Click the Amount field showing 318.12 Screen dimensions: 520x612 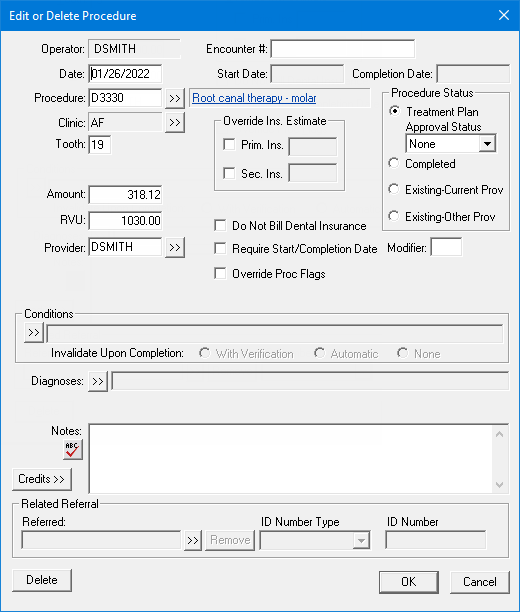click(x=125, y=195)
